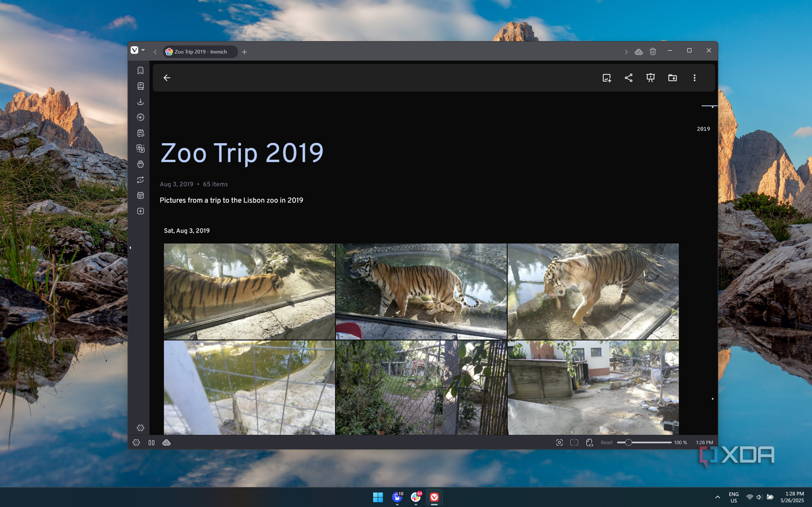Share the Zoo Trip 2019 album

629,77
